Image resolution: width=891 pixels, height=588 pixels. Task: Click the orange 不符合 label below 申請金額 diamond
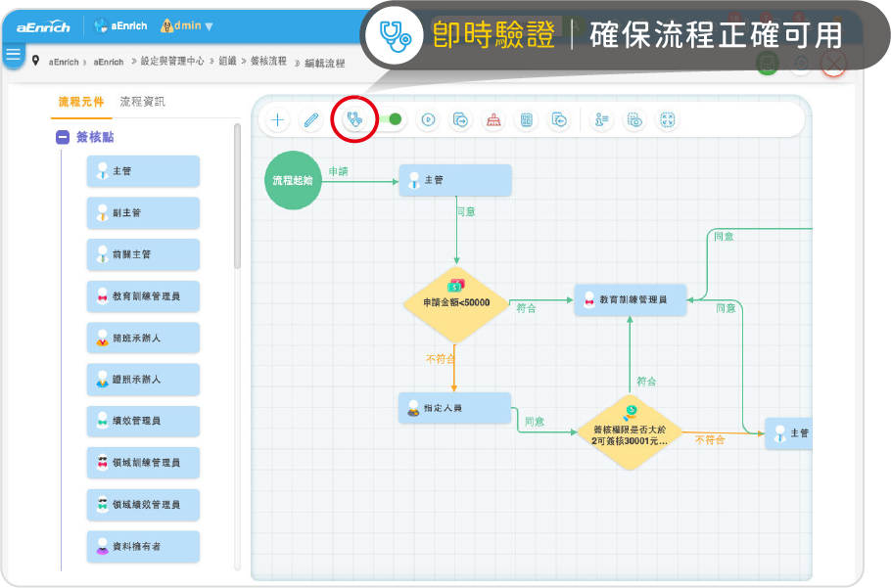coord(441,359)
